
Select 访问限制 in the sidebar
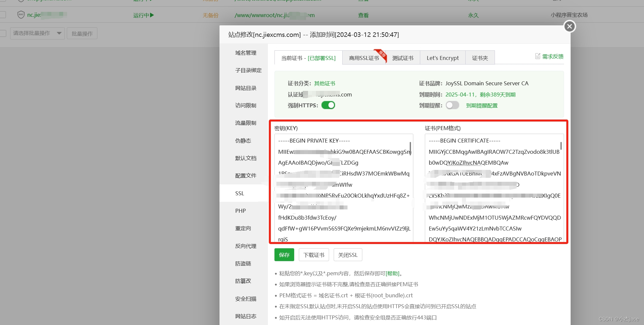245,105
